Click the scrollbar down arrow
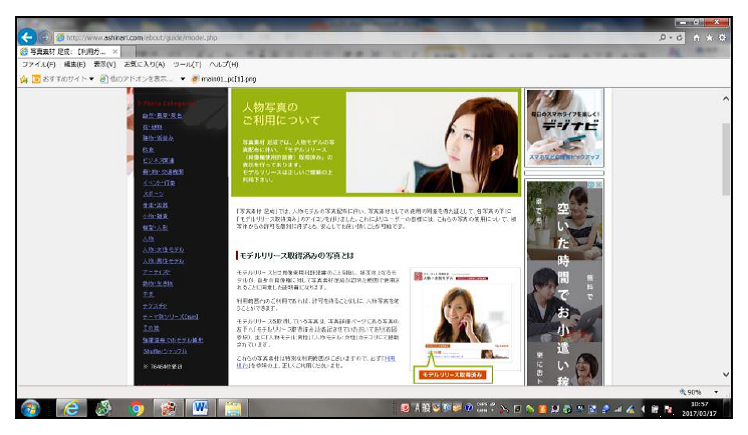This screenshot has height=435, width=748. click(726, 375)
